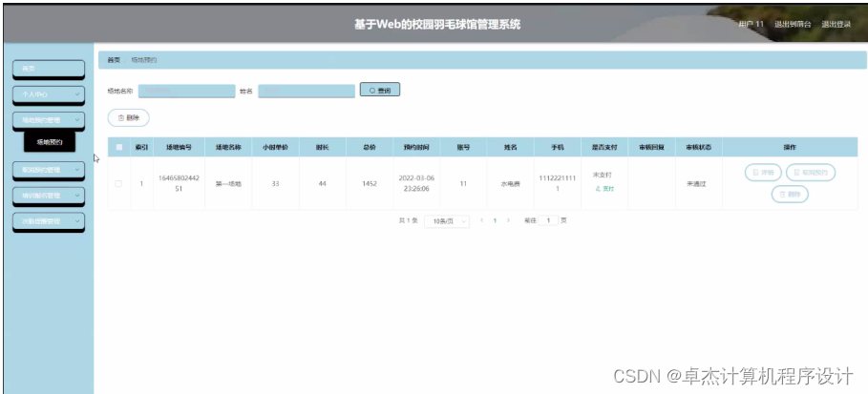Click the 总价 value 1452
Image resolution: width=868 pixels, height=394 pixels.
[370, 184]
